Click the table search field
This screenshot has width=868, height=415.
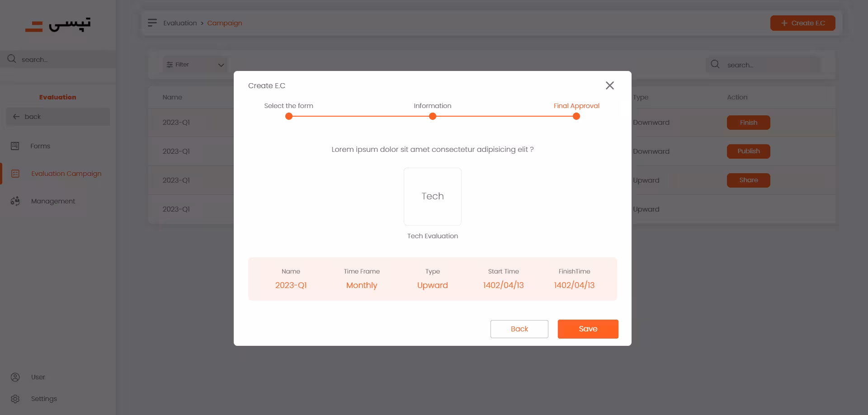(763, 65)
